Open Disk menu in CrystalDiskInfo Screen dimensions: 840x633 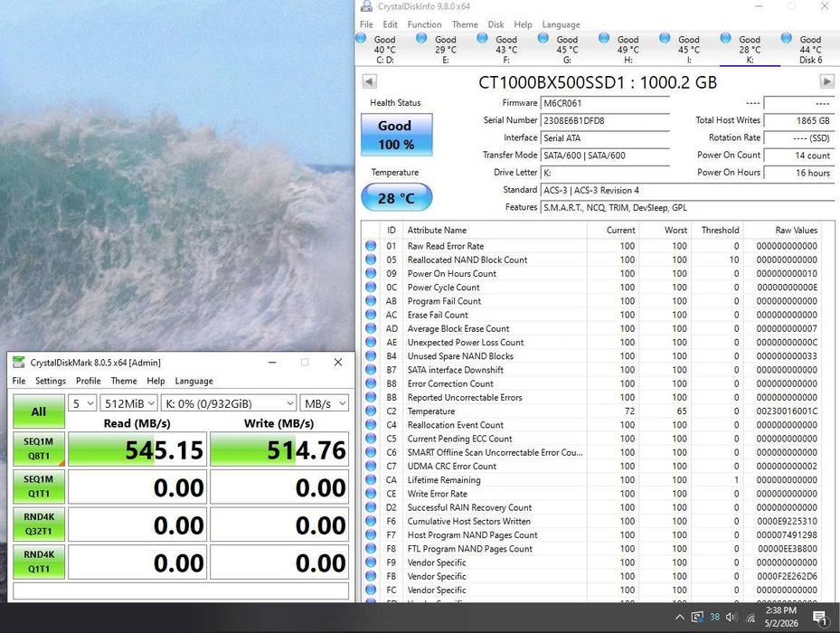(496, 24)
